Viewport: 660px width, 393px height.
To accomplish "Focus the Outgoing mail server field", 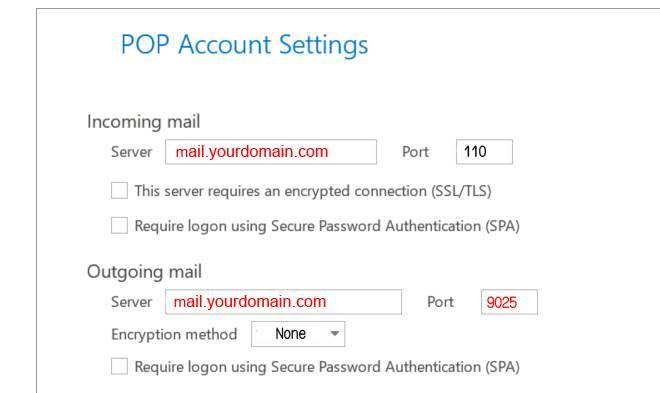I will [x=283, y=302].
